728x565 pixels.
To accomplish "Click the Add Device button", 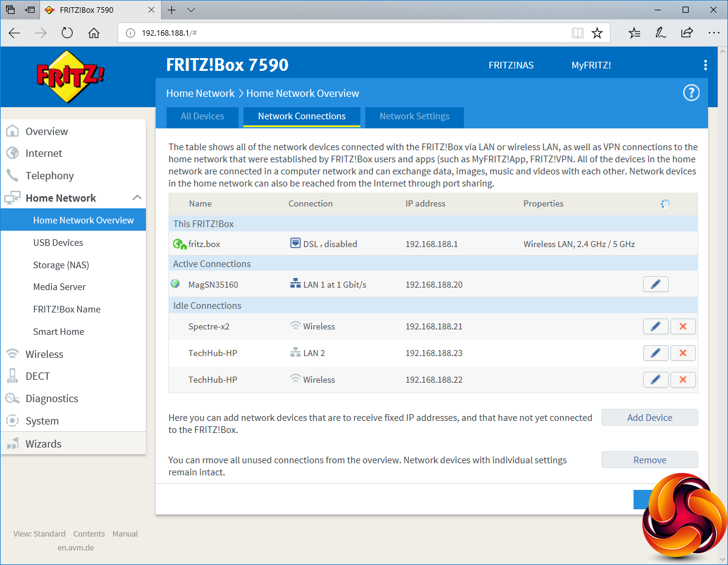I will [x=649, y=417].
